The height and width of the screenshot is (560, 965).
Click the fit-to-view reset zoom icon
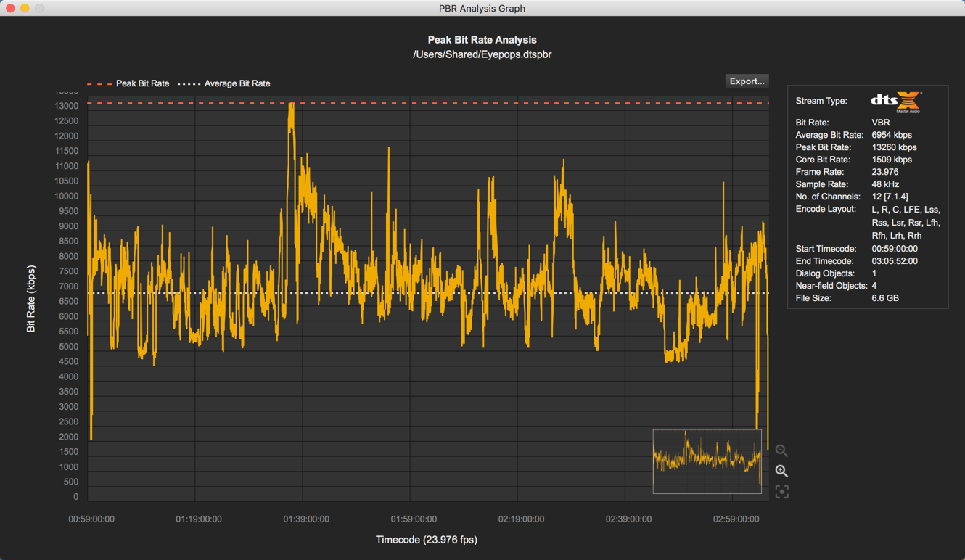pyautogui.click(x=781, y=492)
